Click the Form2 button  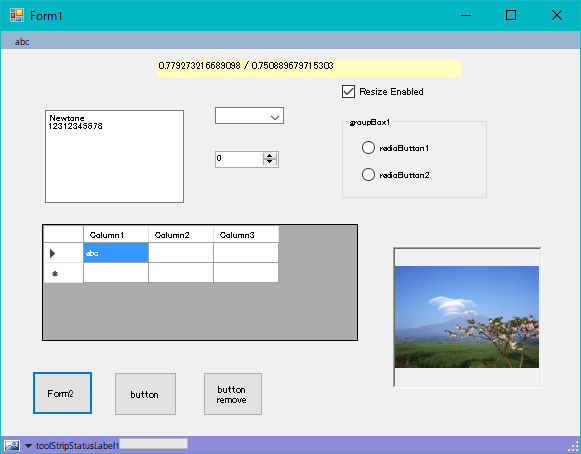(x=62, y=393)
